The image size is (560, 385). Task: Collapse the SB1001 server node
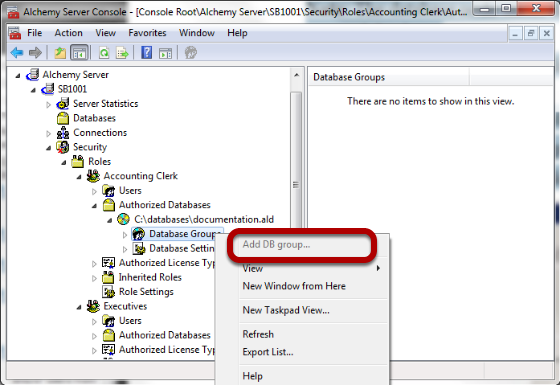33,90
